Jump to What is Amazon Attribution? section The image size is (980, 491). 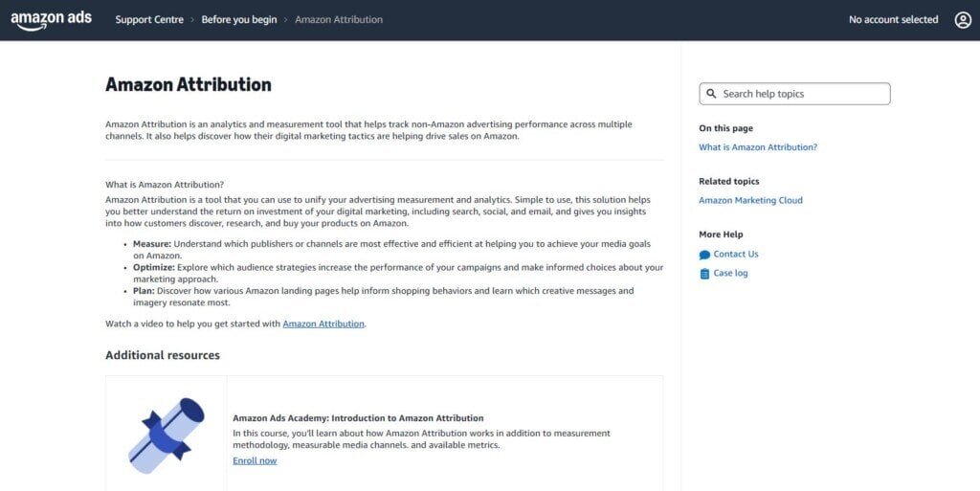pyautogui.click(x=758, y=147)
